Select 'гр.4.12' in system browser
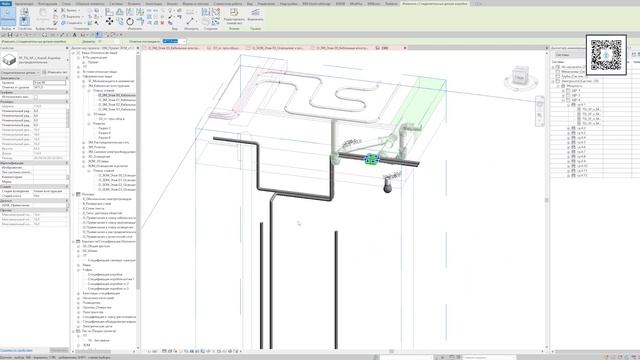The height and width of the screenshot is (360, 640). 582,176
